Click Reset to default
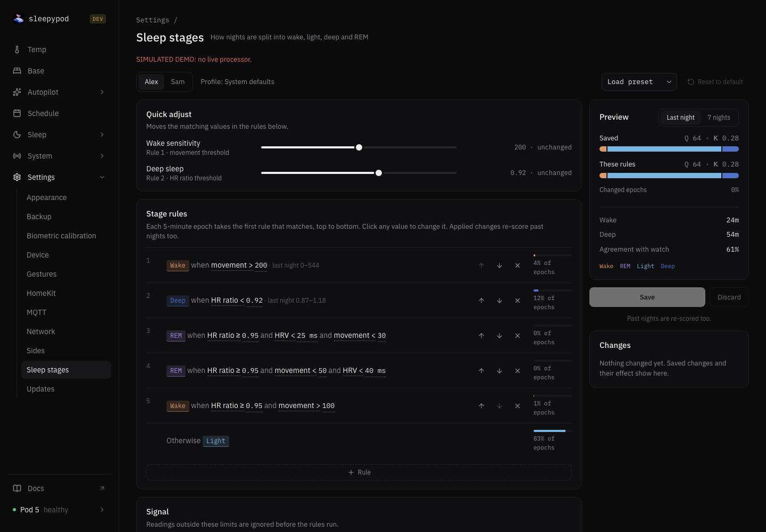766x532 pixels. point(715,82)
